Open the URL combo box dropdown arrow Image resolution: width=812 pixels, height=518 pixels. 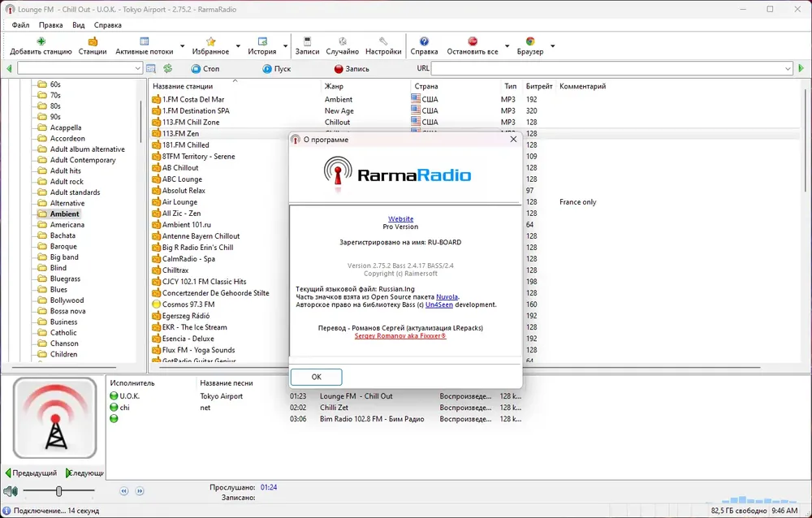788,68
